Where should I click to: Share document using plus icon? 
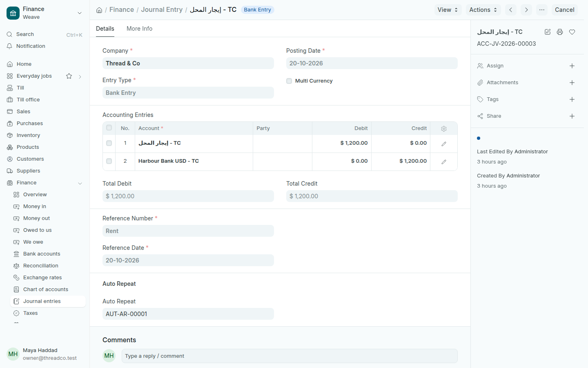[x=572, y=116]
